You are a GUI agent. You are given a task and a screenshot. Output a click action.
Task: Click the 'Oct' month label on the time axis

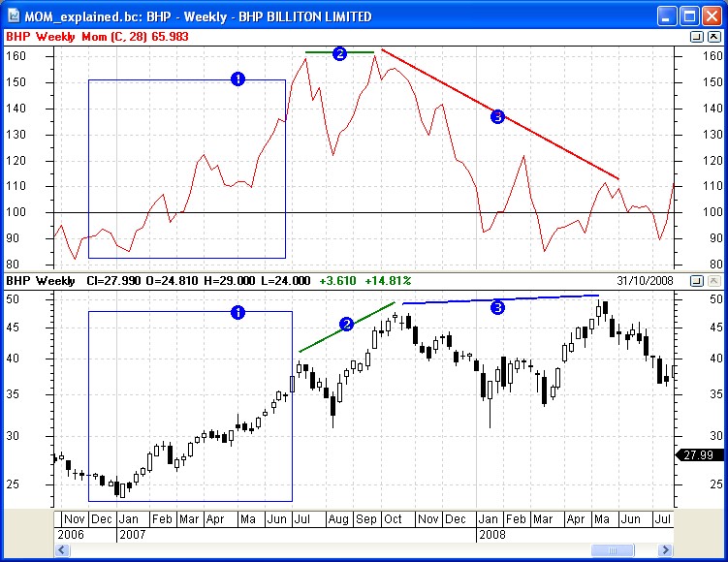(393, 518)
